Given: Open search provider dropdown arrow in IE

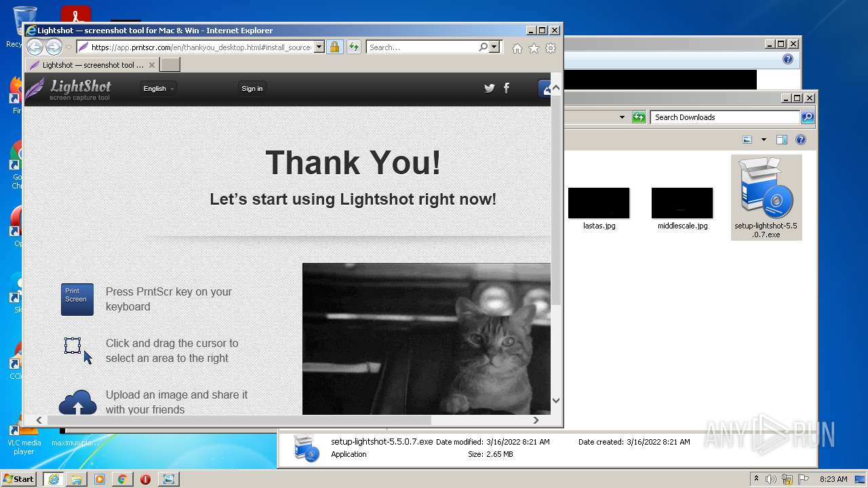Looking at the screenshot, I should (494, 47).
